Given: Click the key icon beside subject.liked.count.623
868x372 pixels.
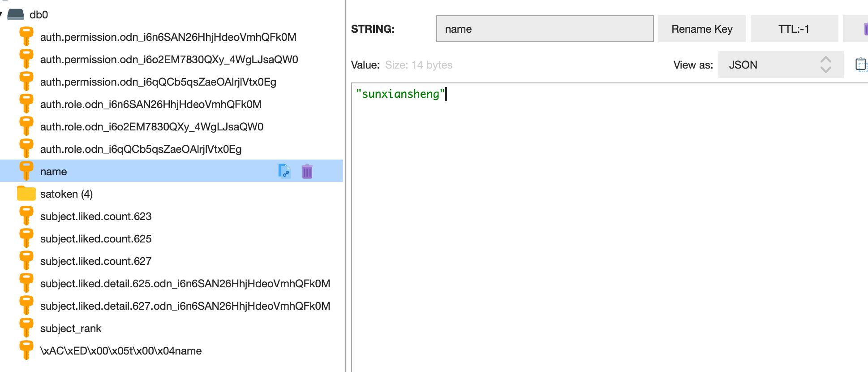Looking at the screenshot, I should 26,216.
